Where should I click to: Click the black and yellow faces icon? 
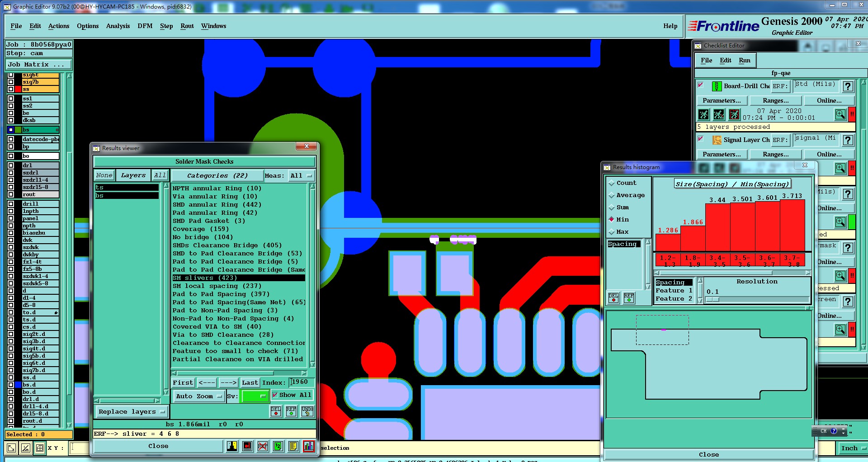232,446
